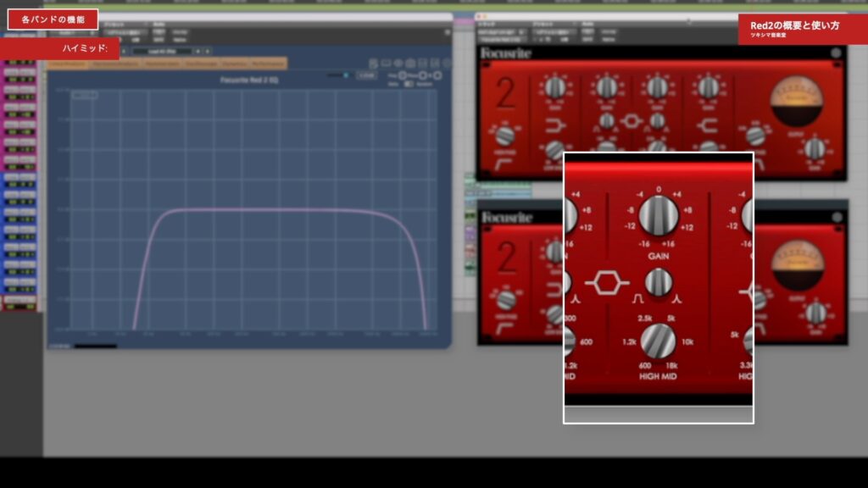Viewport: 868px width, 488px height.
Task: Select the last orange tab in analyzer window
Action: coord(268,64)
